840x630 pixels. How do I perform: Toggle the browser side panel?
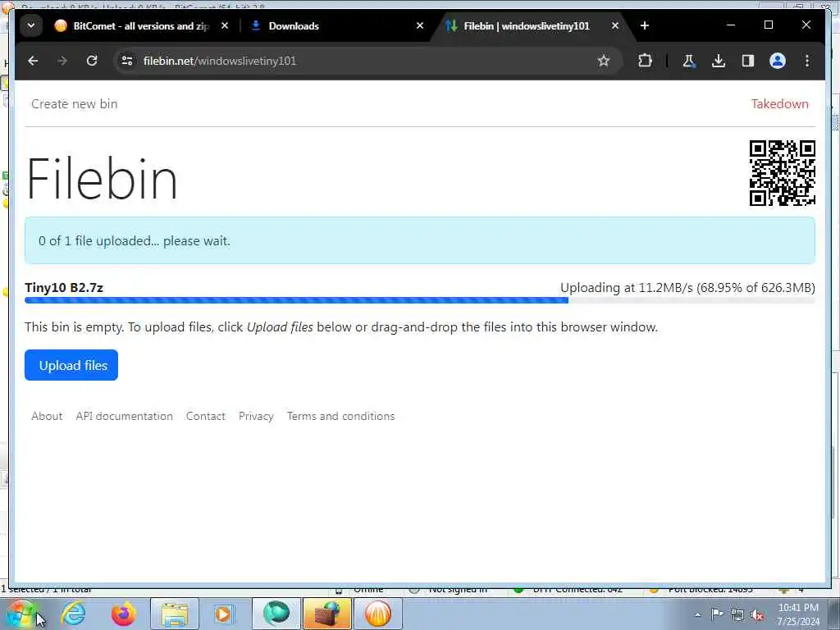(748, 61)
